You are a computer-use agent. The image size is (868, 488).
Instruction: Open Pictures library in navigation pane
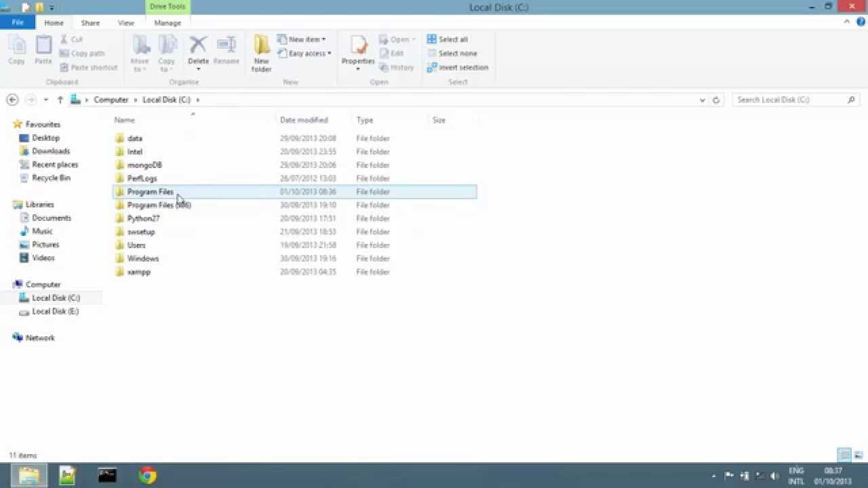(45, 245)
